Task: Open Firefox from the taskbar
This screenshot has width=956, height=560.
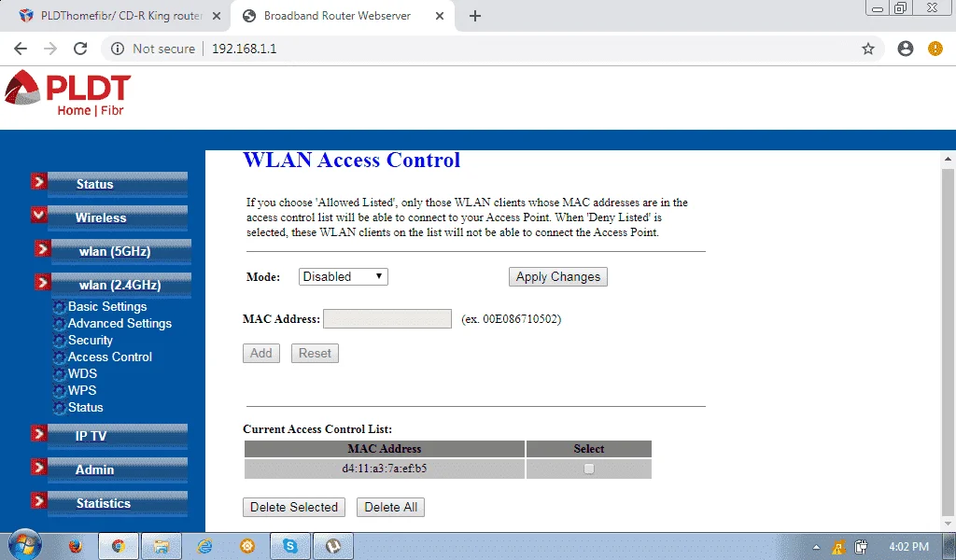Action: [76, 546]
